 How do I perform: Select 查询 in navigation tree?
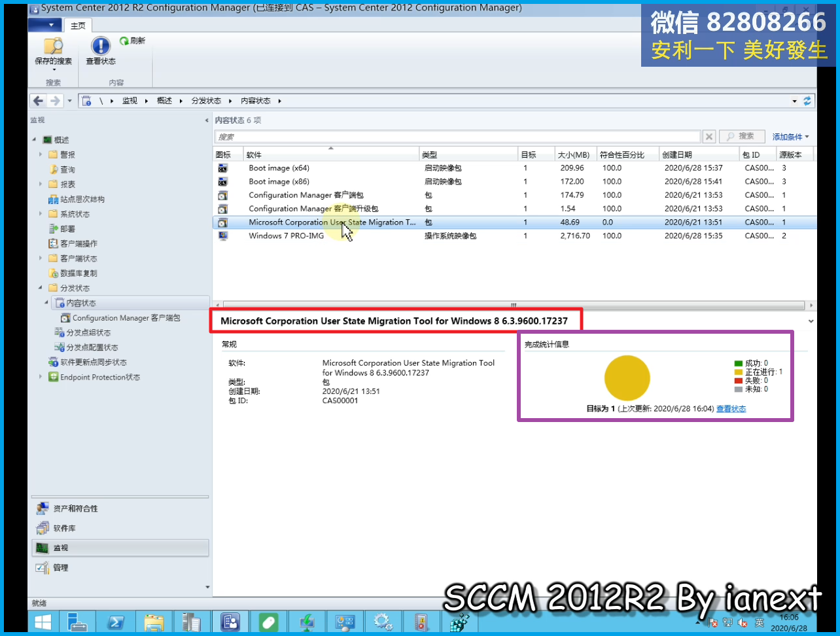(x=62, y=169)
